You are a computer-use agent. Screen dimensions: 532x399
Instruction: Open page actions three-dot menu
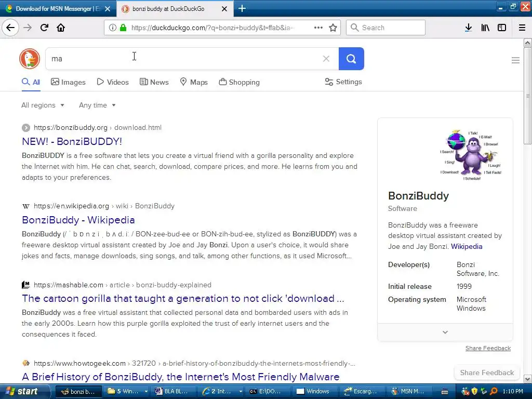click(318, 28)
